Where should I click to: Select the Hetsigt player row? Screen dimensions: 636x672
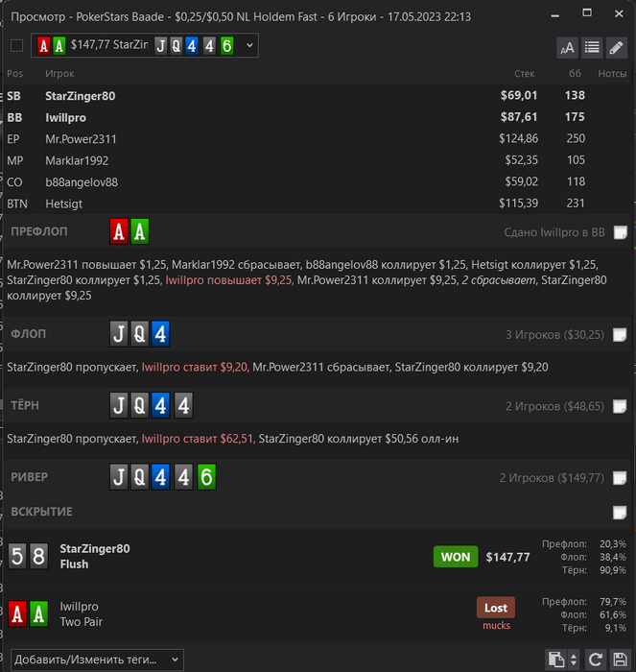(x=318, y=204)
